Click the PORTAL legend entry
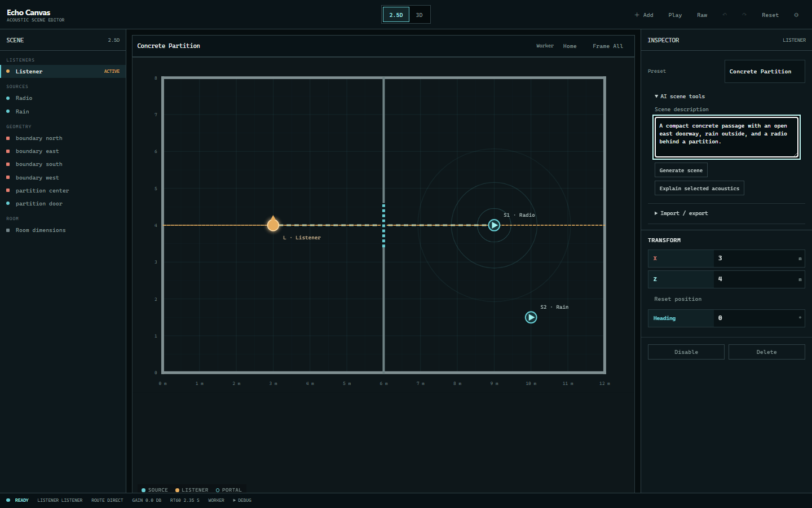812x508 pixels. (x=229, y=490)
